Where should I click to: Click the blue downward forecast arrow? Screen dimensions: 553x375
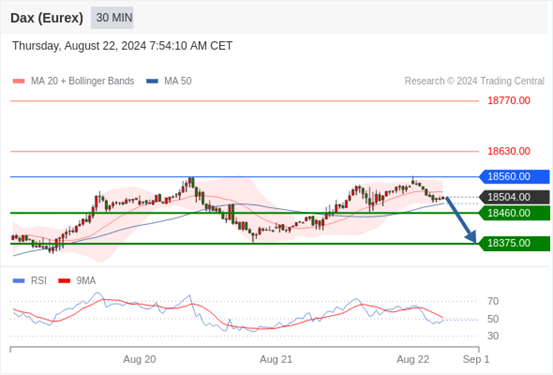point(461,220)
